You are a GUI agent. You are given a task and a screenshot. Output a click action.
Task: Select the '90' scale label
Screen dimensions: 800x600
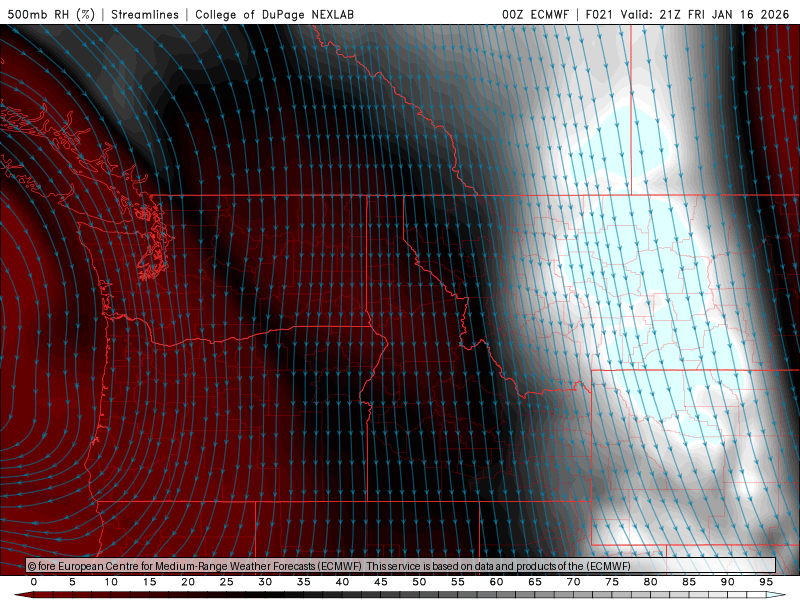(727, 582)
